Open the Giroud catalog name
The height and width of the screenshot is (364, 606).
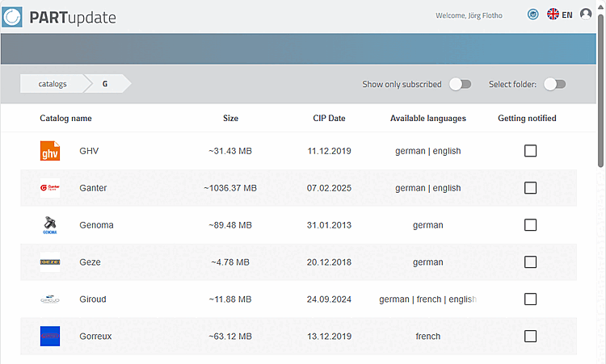(x=92, y=299)
